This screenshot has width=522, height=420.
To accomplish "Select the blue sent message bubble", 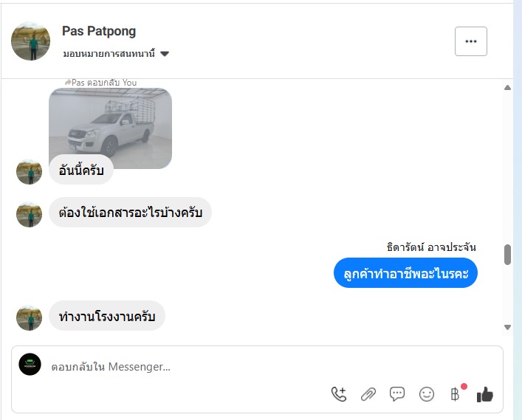I will [x=405, y=274].
